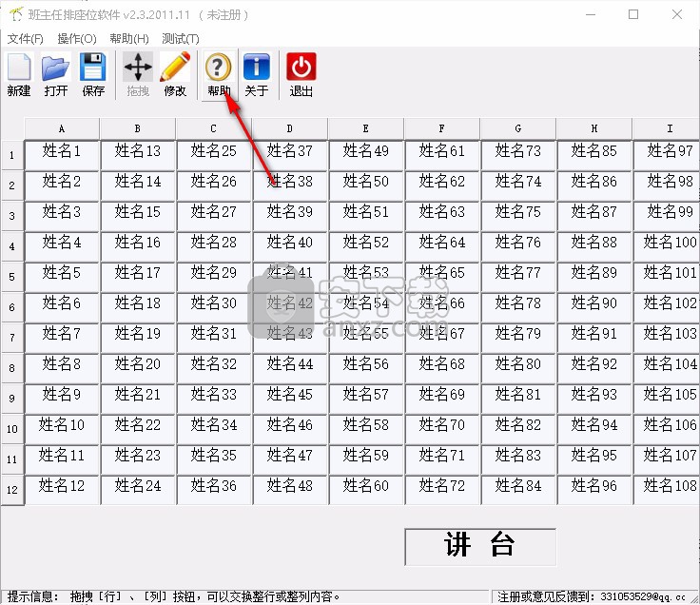Click the 提示信息 status bar text
Screen dimensions: 700x605
[32, 596]
